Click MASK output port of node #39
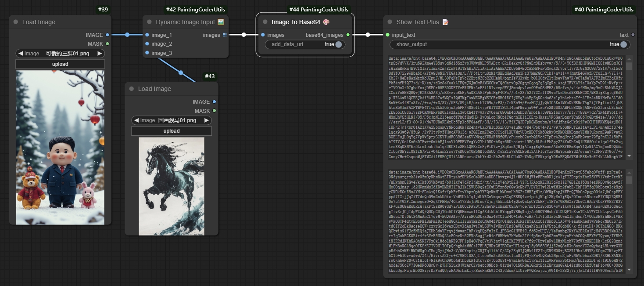Viewport: 644px width, 286px height. point(107,43)
